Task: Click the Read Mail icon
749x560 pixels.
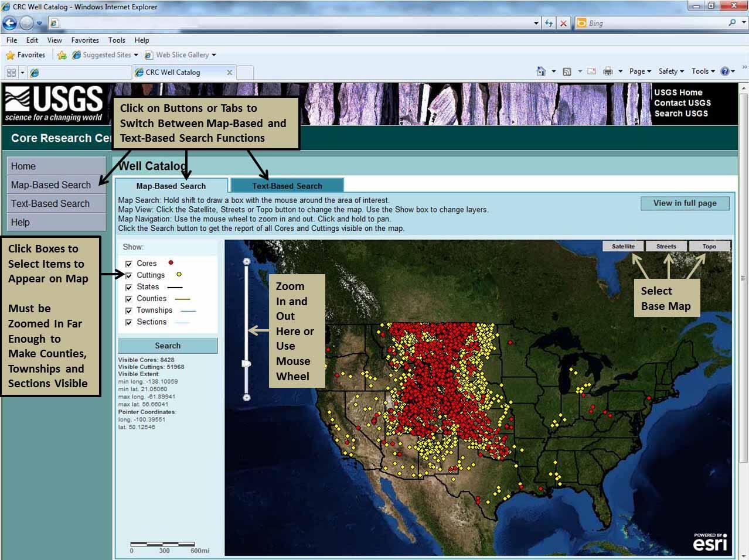Action: point(592,71)
